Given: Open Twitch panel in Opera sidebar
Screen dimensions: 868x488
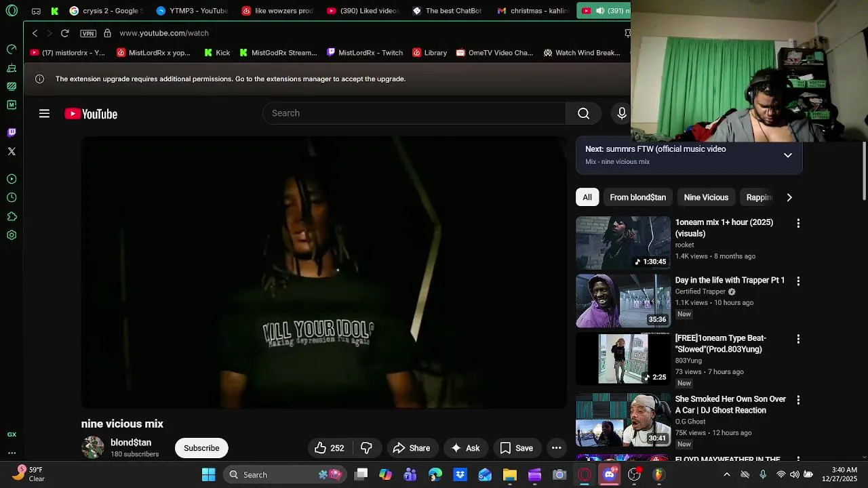Looking at the screenshot, I should tap(12, 132).
